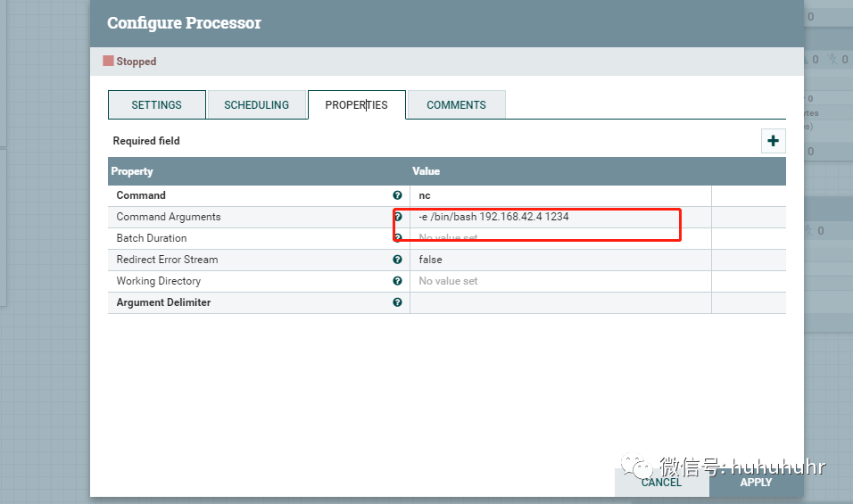Edit the Command value nc
Image resolution: width=853 pixels, height=504 pixels.
560,195
